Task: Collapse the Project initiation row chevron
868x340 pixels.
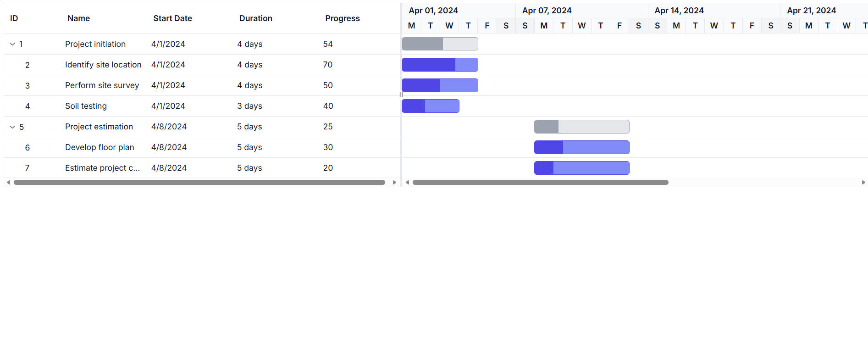Action: pos(12,44)
